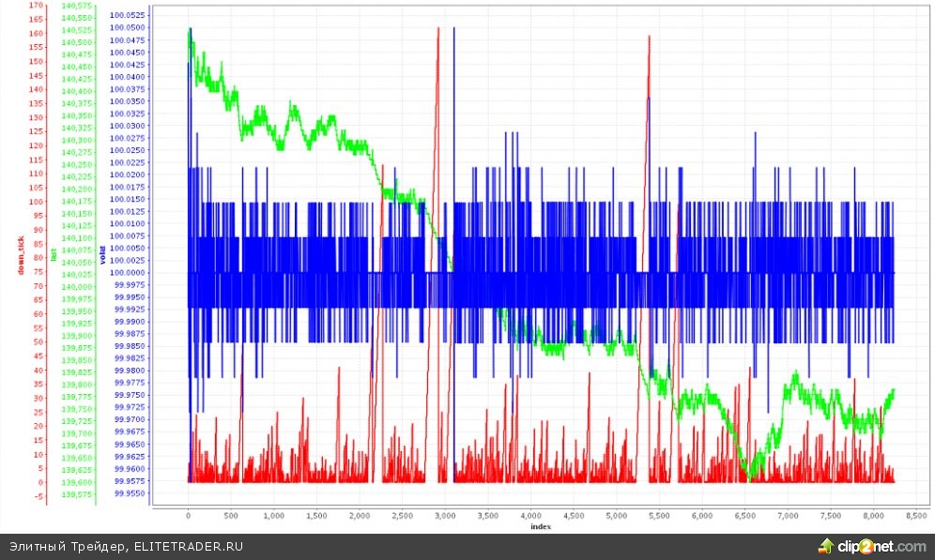Click the 140,575 top value on green axis

click(x=77, y=6)
